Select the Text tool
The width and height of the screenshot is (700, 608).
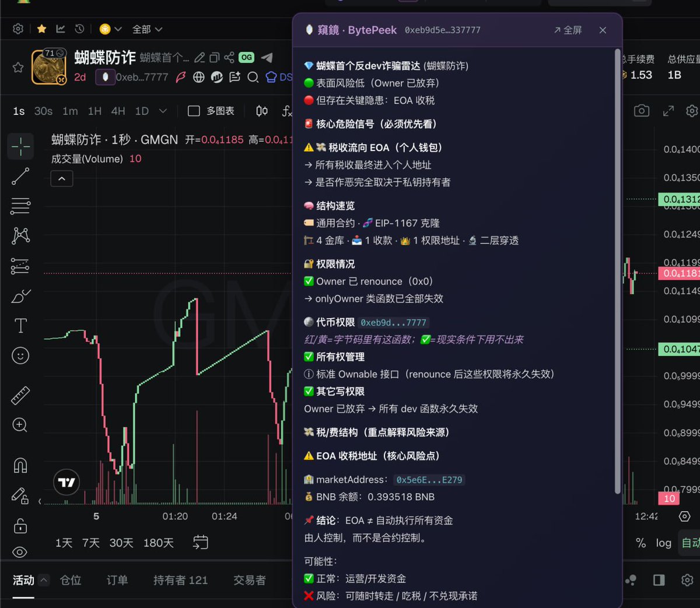[20, 325]
